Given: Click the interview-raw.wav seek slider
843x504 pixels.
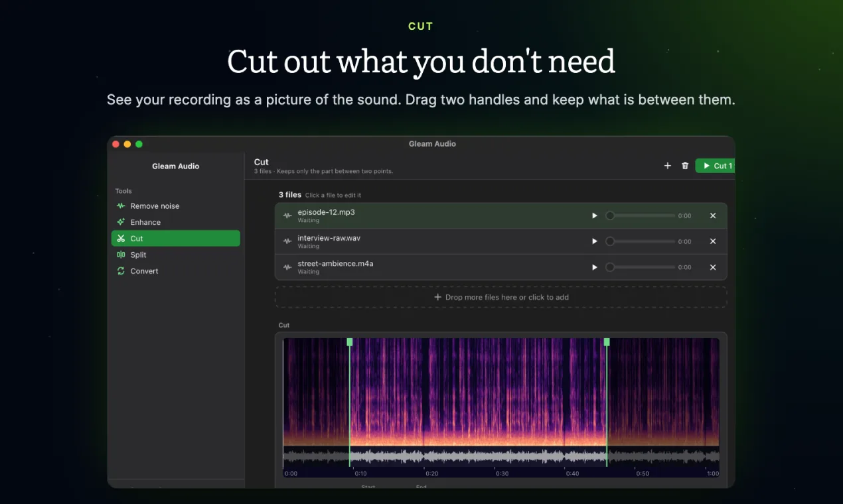Looking at the screenshot, I should coord(641,241).
